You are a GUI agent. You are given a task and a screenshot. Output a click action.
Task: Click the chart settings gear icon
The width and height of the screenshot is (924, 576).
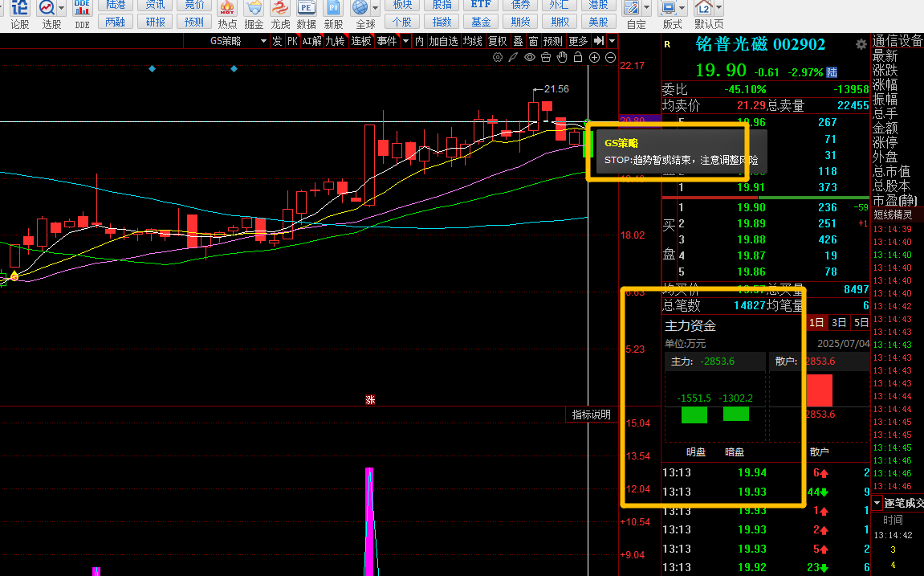pos(498,57)
